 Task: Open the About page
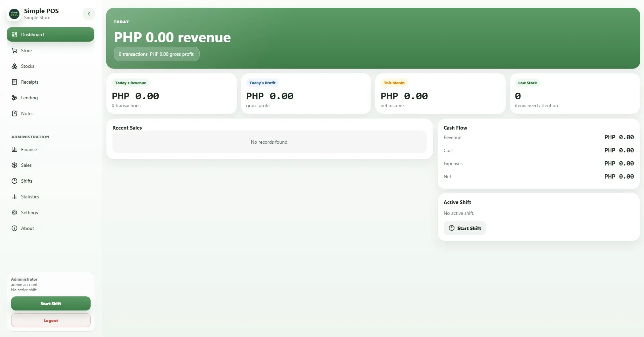[50, 228]
